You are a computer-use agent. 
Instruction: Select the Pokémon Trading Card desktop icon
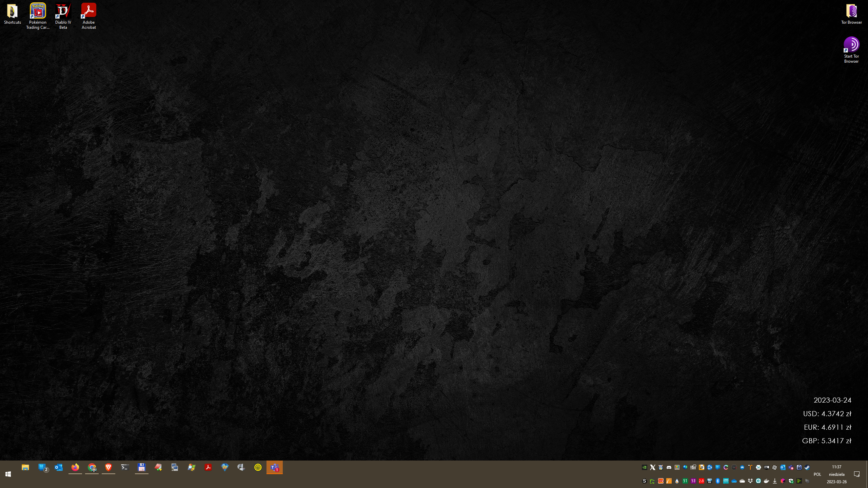click(x=38, y=16)
